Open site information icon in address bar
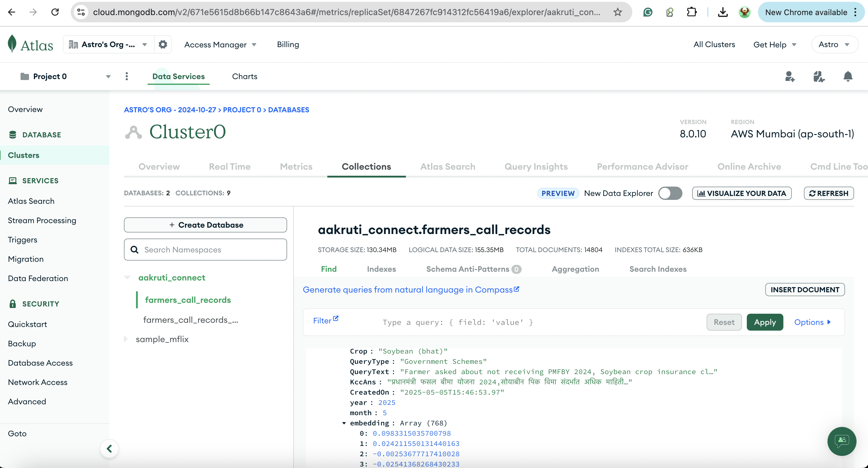868x468 pixels. pyautogui.click(x=81, y=12)
